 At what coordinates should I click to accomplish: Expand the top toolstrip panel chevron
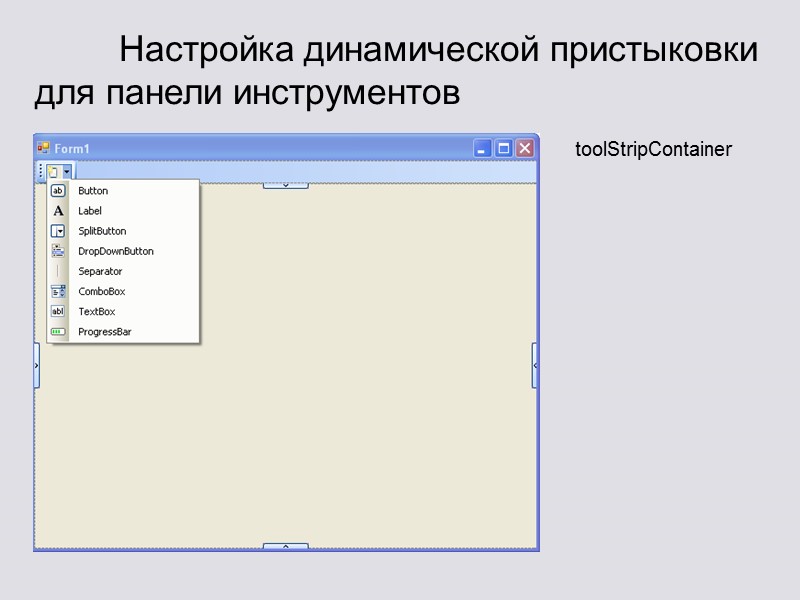tap(286, 185)
